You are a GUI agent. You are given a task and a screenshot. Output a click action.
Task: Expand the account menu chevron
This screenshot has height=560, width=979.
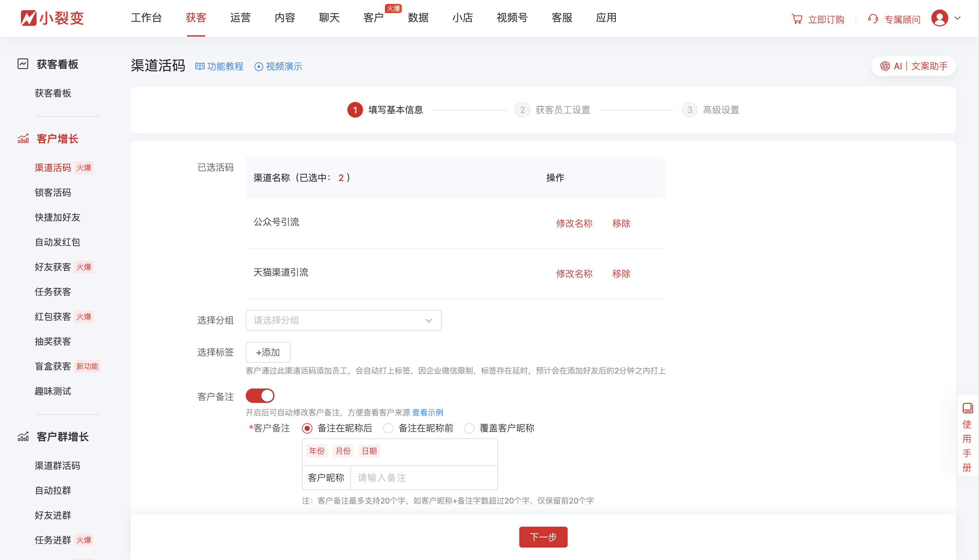click(957, 18)
